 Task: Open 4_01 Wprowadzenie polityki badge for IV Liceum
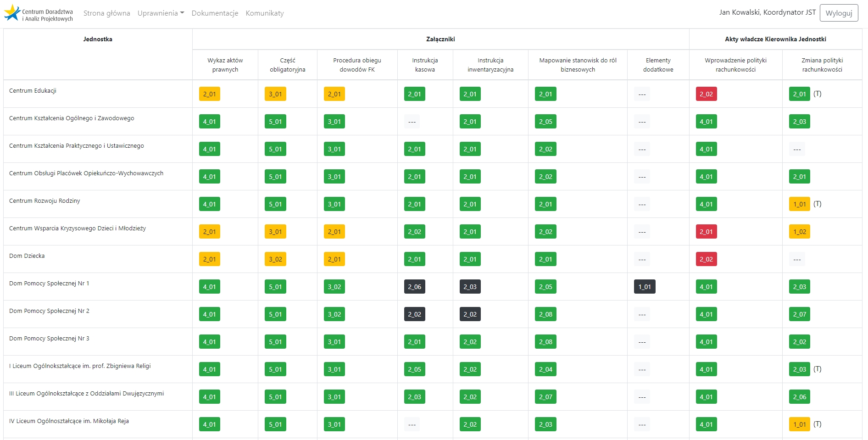point(706,424)
